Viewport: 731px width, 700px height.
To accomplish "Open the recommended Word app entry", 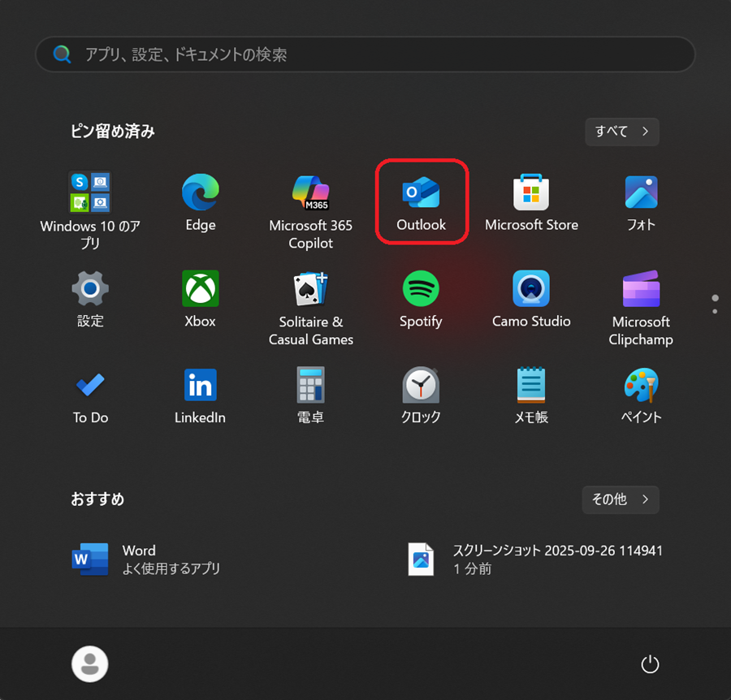I will pyautogui.click(x=146, y=559).
